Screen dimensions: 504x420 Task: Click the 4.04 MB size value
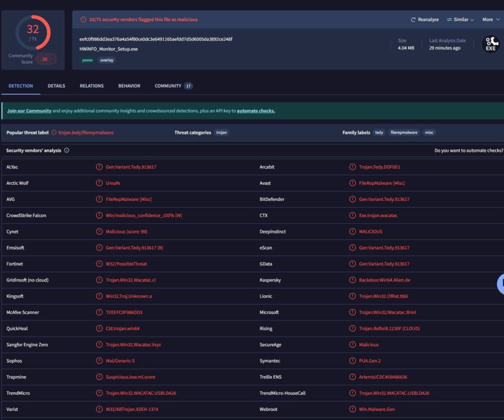pyautogui.click(x=406, y=48)
